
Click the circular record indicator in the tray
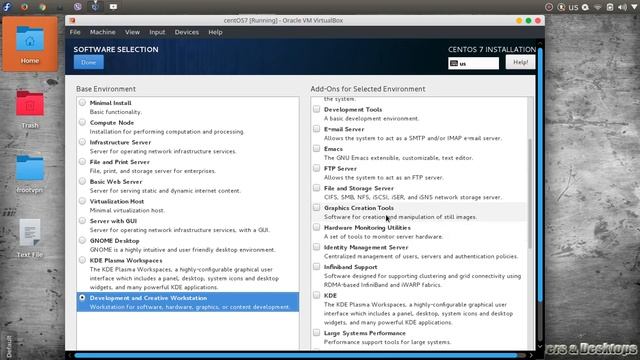tap(549, 7)
